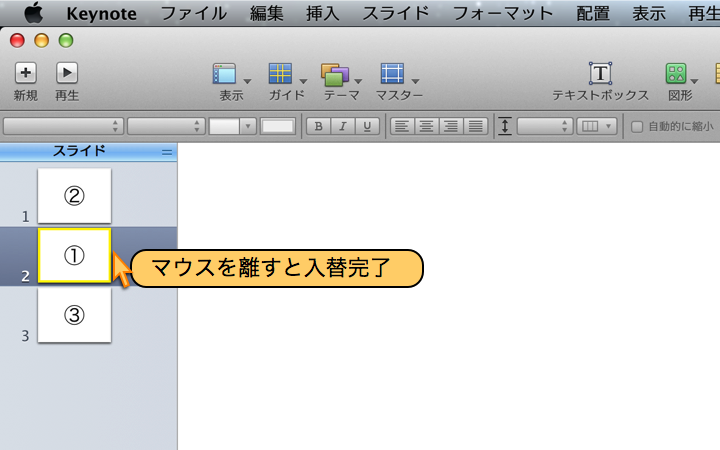Open the font size combo box arrow
Viewport: 720px width, 450px height.
pyautogui.click(x=248, y=126)
